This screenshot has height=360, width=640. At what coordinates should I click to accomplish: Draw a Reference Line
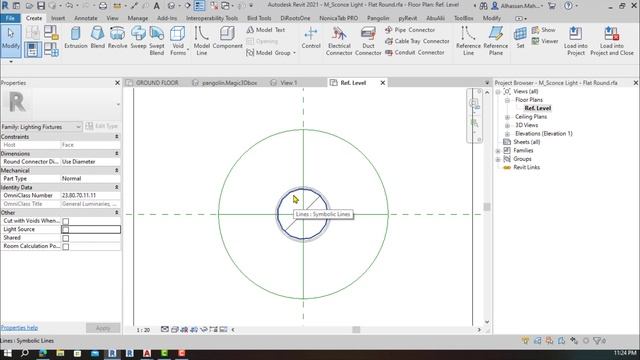[x=468, y=41]
